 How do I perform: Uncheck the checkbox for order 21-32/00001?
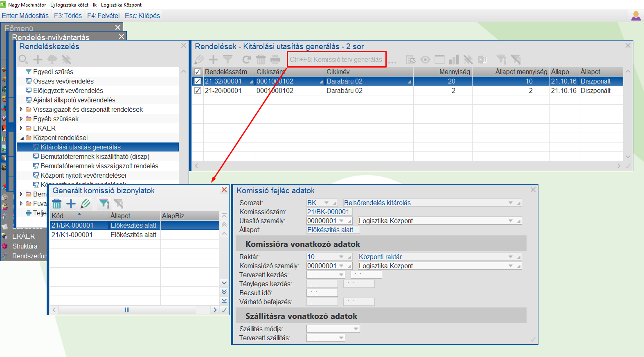coord(198,81)
